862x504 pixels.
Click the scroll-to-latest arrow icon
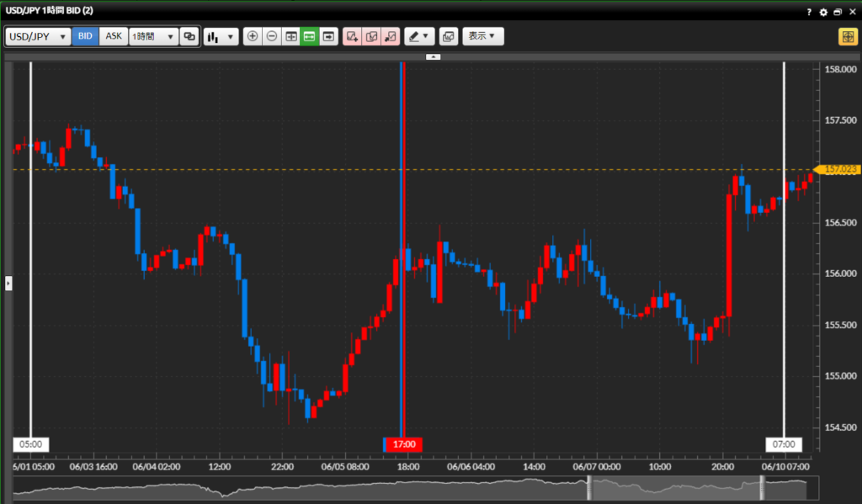pos(328,37)
